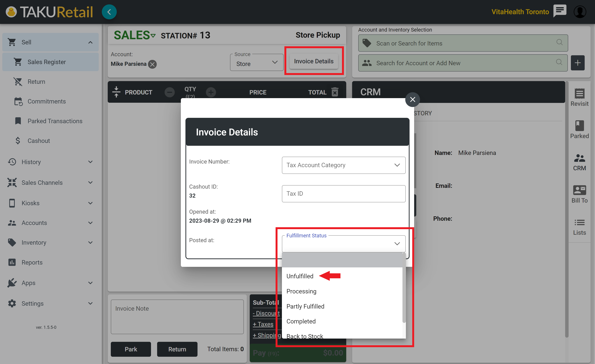
Task: Open the user profile avatar icon
Action: coord(580,12)
